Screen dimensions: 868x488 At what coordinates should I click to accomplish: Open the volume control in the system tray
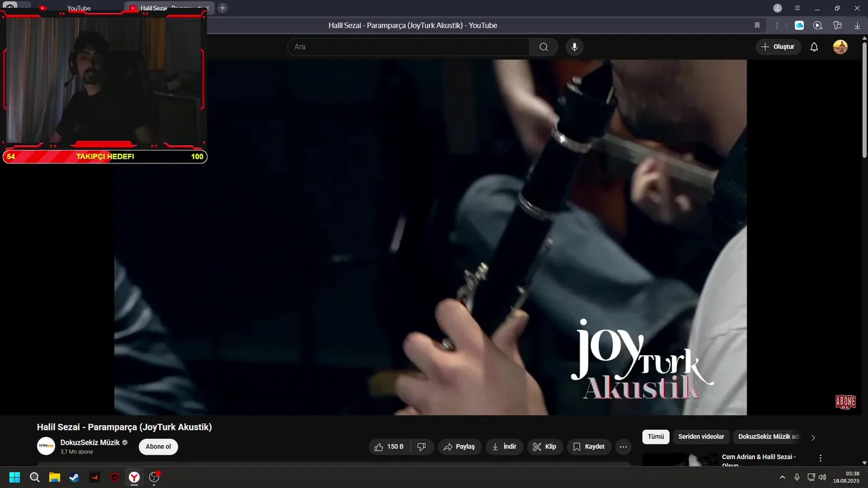coord(823,477)
